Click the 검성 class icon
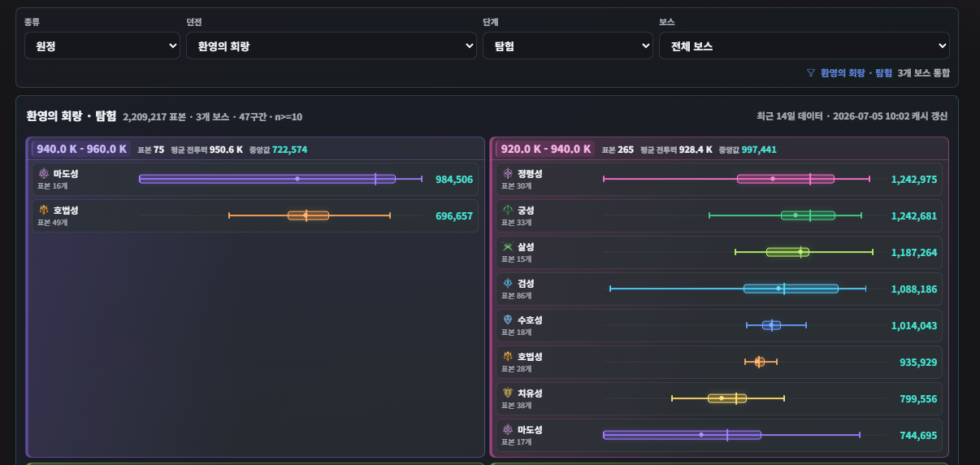This screenshot has height=465, width=980. (508, 283)
